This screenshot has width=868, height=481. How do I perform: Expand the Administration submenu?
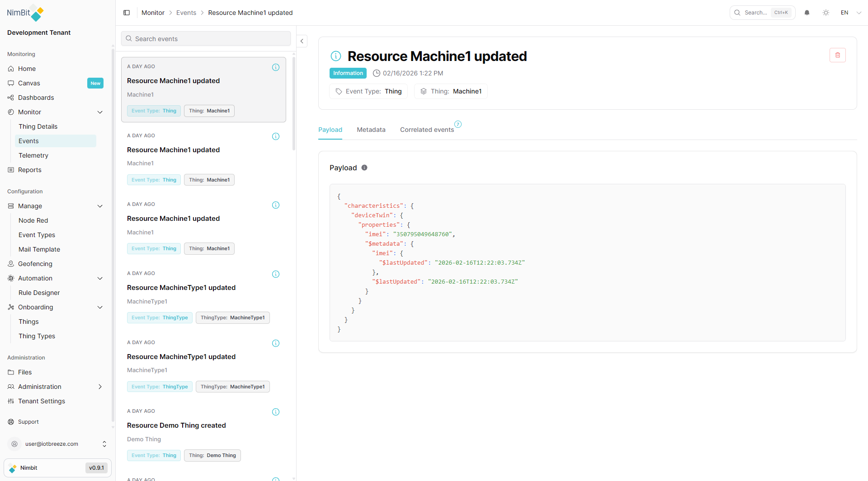click(x=100, y=387)
